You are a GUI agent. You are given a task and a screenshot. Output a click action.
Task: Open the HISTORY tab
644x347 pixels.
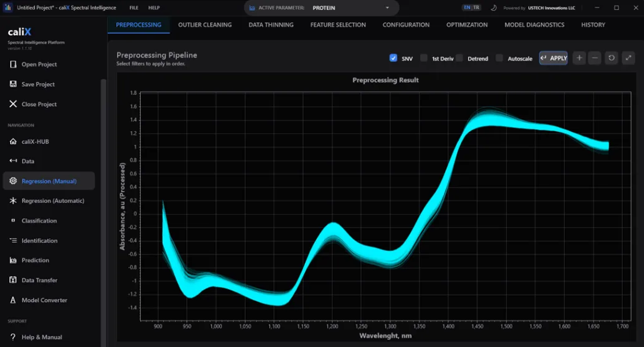[x=593, y=25]
